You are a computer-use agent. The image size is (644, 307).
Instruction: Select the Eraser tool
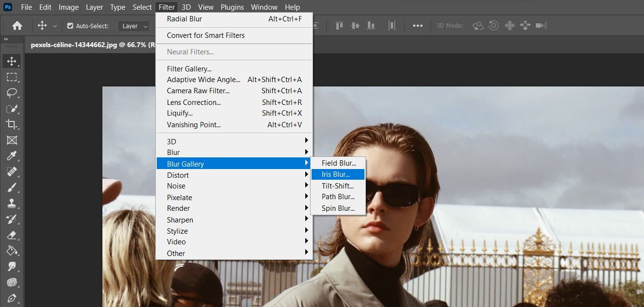12,235
